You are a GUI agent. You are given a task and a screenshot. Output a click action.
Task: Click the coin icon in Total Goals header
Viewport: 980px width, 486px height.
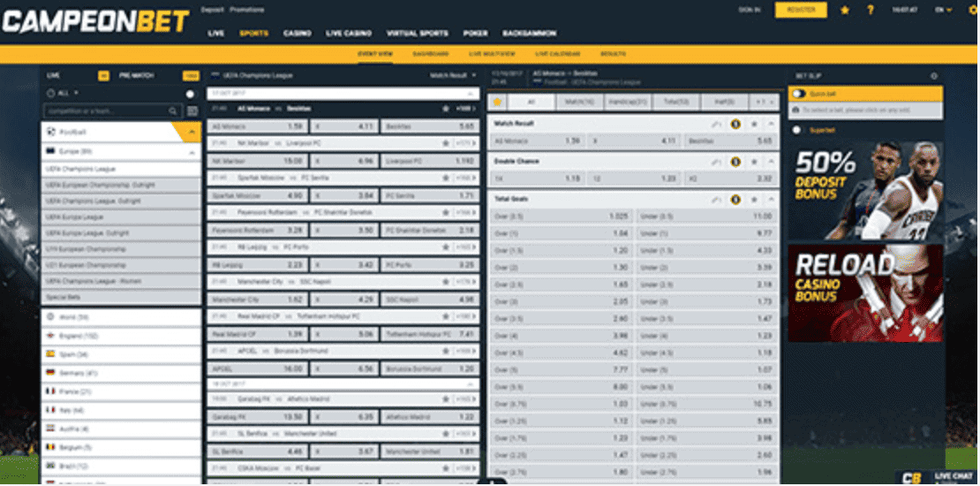click(735, 200)
